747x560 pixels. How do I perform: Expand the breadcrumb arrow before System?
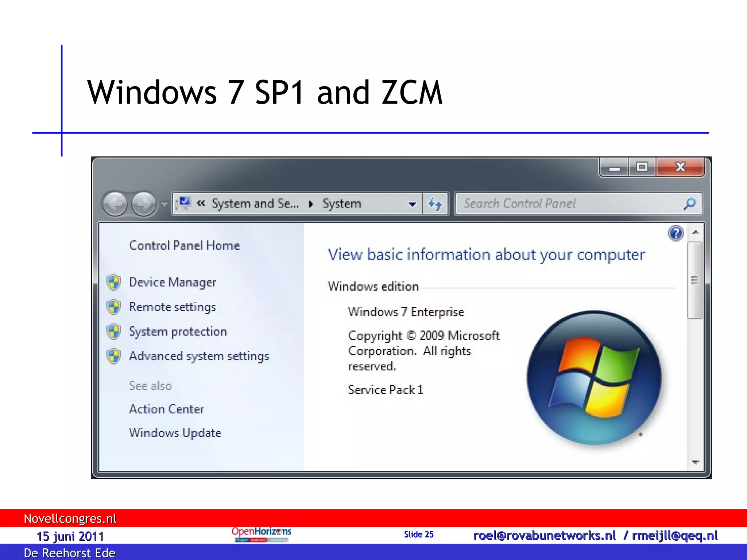[311, 204]
